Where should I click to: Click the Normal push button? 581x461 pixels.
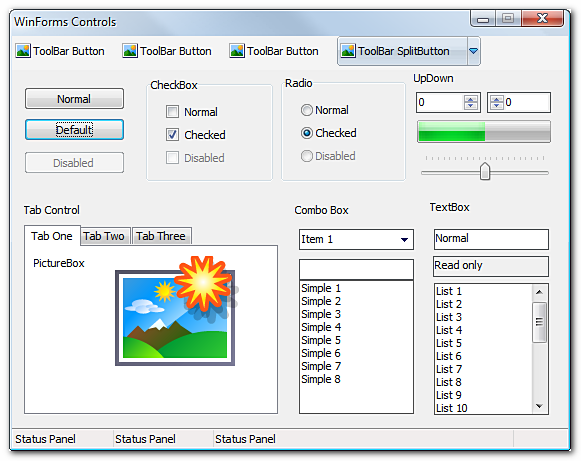pyautogui.click(x=74, y=99)
